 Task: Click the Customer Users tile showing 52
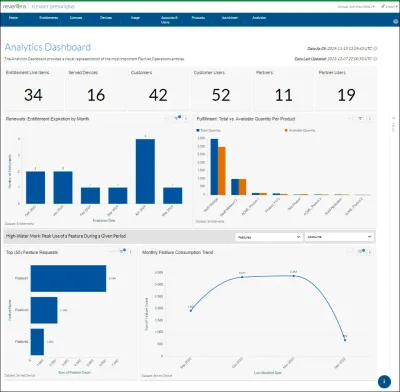click(x=221, y=89)
